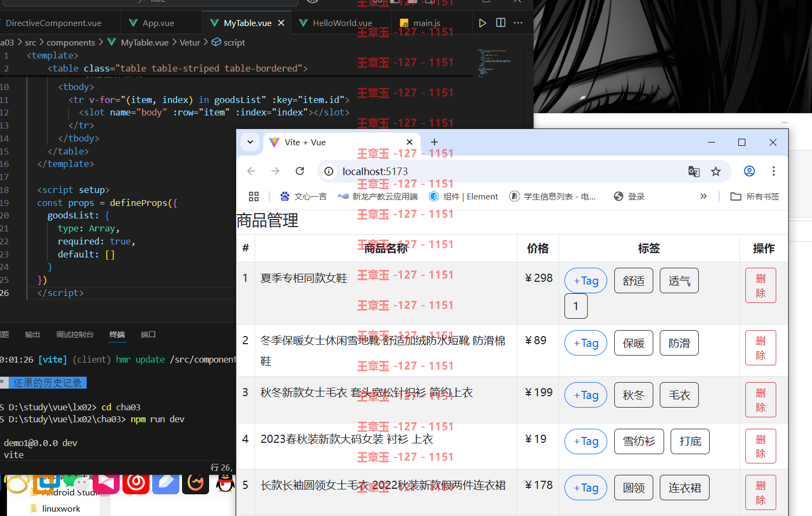The width and height of the screenshot is (812, 516).
Task: Click +Tag in the ¥199 row
Action: pyautogui.click(x=586, y=395)
